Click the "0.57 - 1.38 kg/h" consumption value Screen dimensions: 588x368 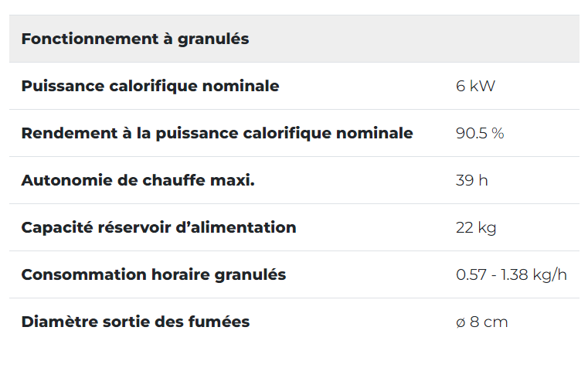click(512, 274)
